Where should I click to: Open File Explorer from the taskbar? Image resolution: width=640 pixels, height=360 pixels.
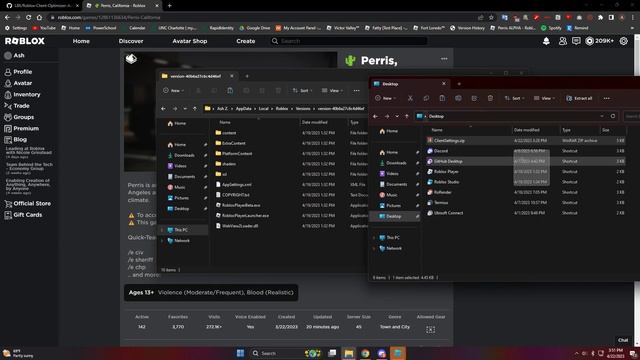[349, 353]
